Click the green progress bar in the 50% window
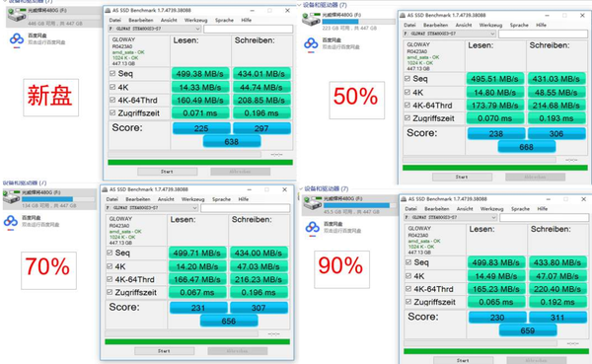This screenshot has width=592, height=364. (x=495, y=168)
